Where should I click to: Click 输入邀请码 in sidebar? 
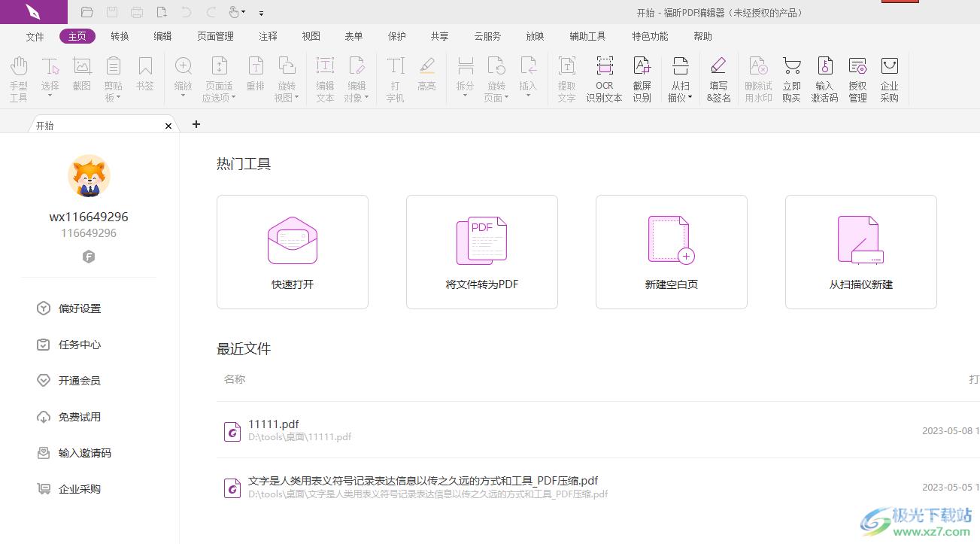click(74, 453)
